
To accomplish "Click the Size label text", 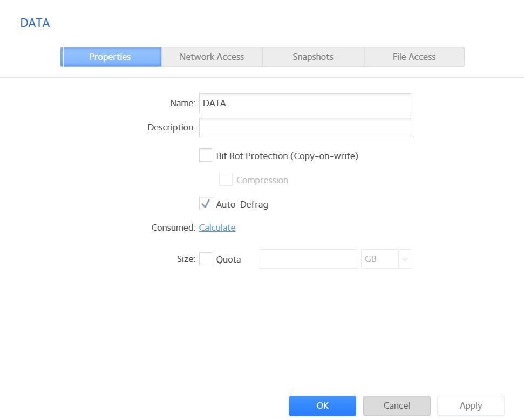I will coord(186,259).
